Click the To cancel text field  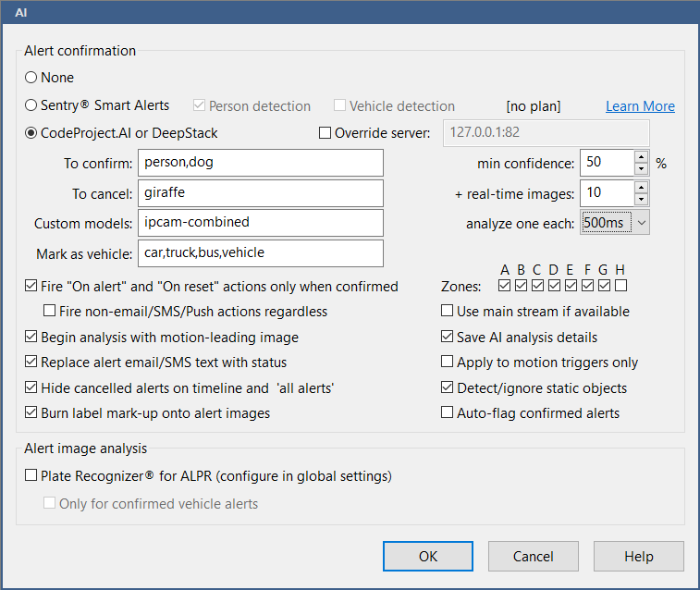[260, 193]
